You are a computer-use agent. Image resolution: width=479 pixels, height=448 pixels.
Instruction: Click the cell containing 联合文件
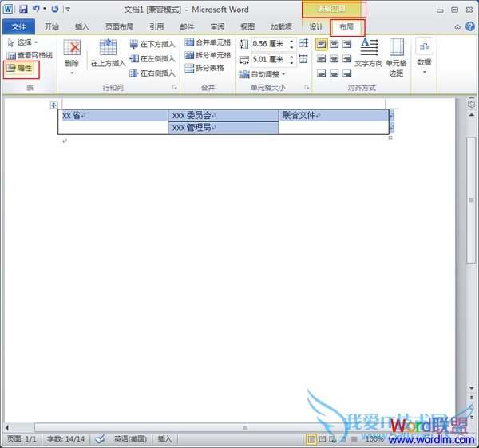pos(334,121)
